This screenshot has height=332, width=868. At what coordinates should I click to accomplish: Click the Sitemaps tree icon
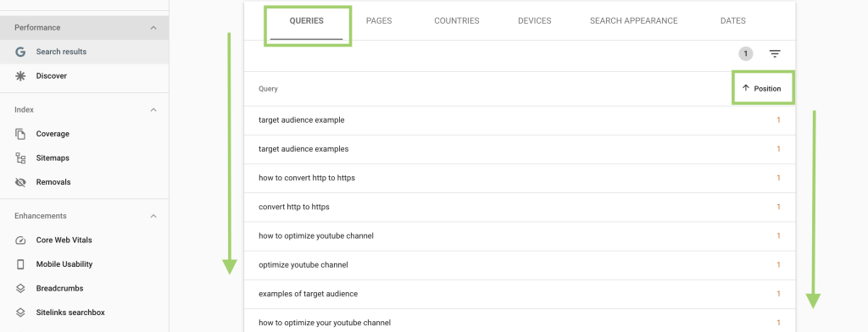tap(20, 158)
